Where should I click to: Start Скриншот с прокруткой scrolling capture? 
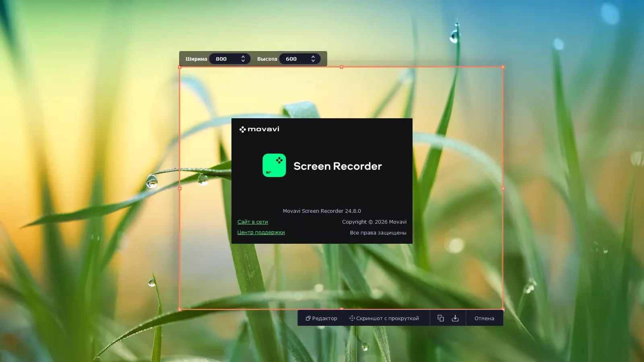click(x=384, y=318)
